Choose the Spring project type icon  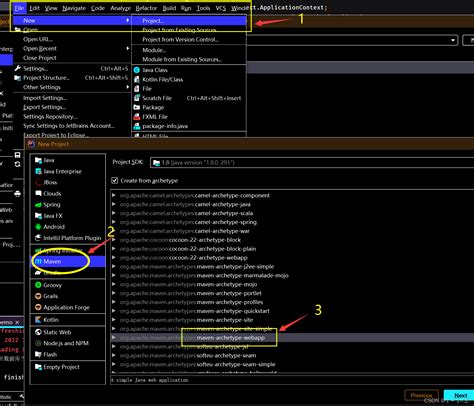(38, 205)
